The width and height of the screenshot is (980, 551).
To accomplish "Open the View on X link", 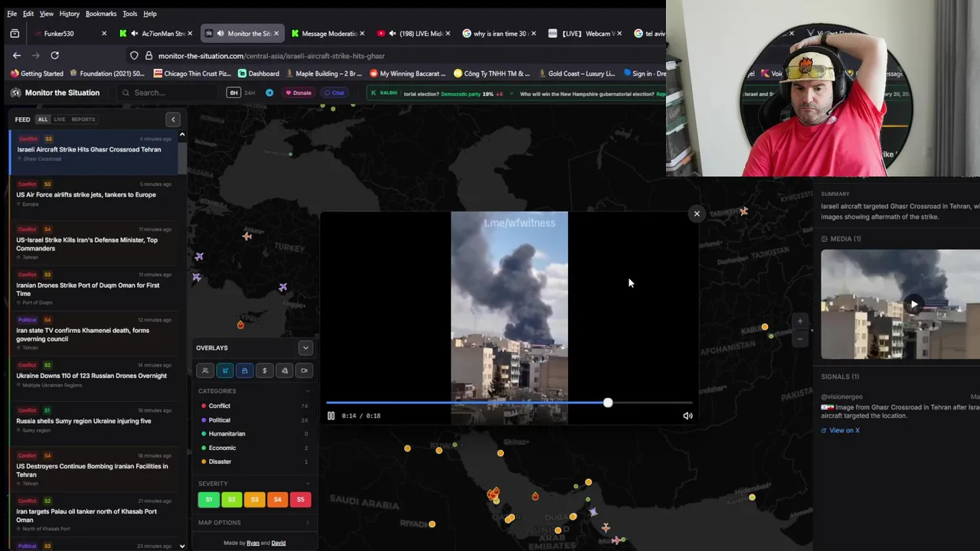I will [841, 430].
